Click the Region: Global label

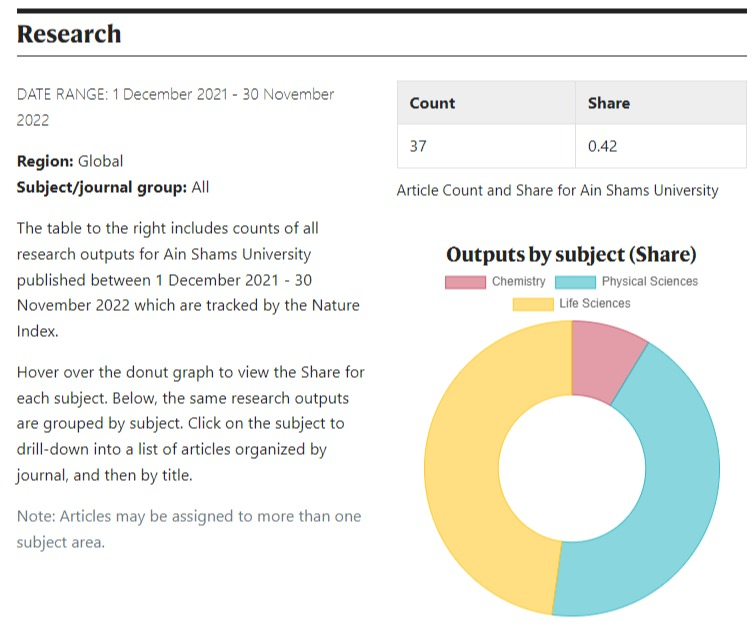click(70, 161)
